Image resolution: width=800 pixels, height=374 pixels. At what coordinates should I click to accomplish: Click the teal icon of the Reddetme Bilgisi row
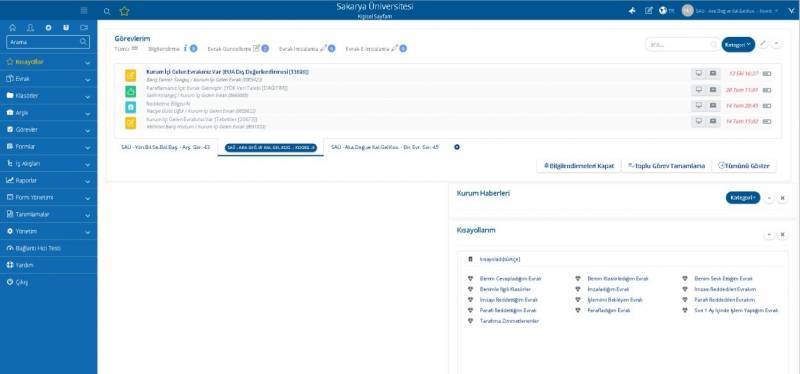tap(131, 107)
